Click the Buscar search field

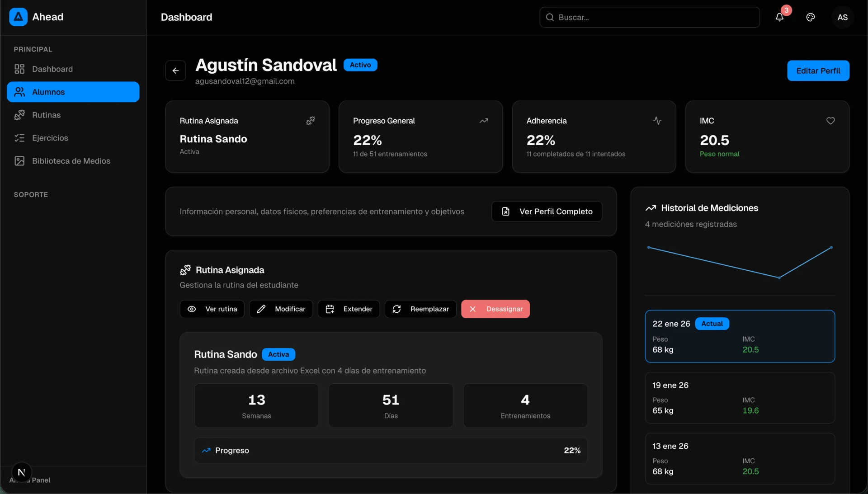649,17
